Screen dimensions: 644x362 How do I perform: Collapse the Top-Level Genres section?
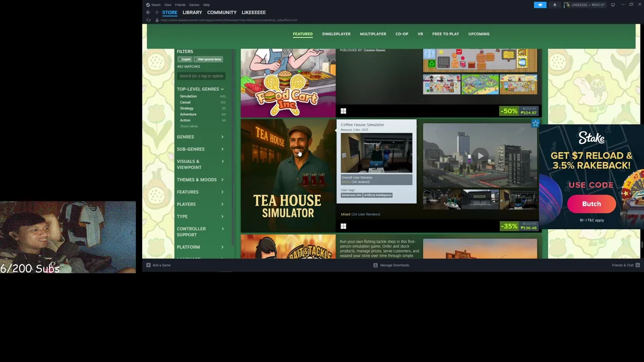point(200,89)
